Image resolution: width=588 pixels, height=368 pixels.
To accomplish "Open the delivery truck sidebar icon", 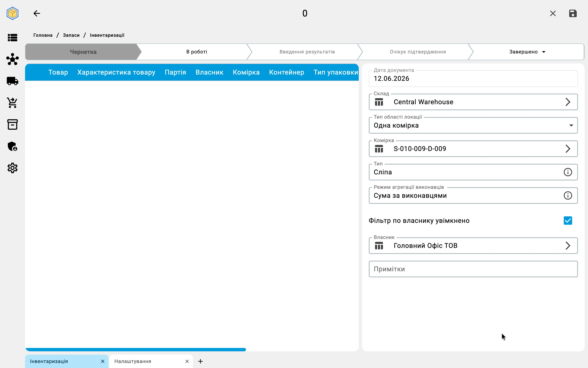I will pyautogui.click(x=12, y=81).
